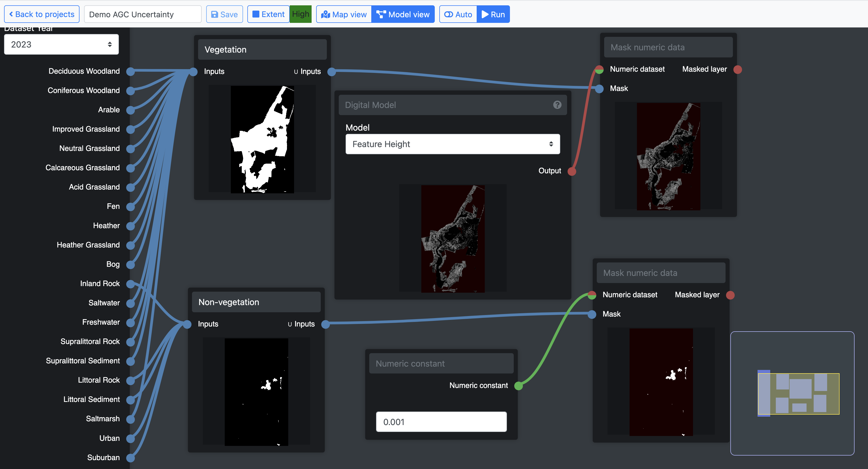The image size is (868, 469).
Task: Switch to Model view
Action: [x=403, y=14]
